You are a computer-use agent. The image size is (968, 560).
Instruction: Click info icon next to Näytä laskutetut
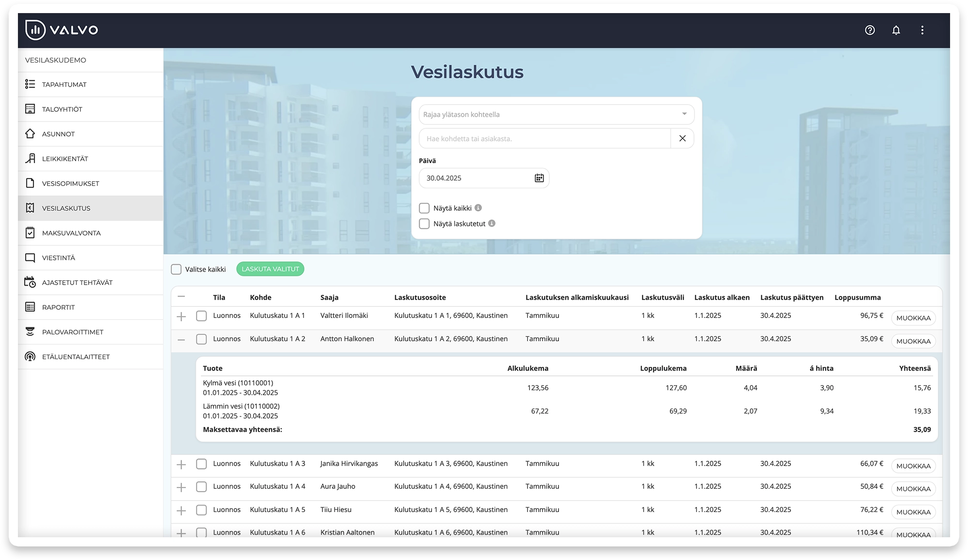[492, 223]
